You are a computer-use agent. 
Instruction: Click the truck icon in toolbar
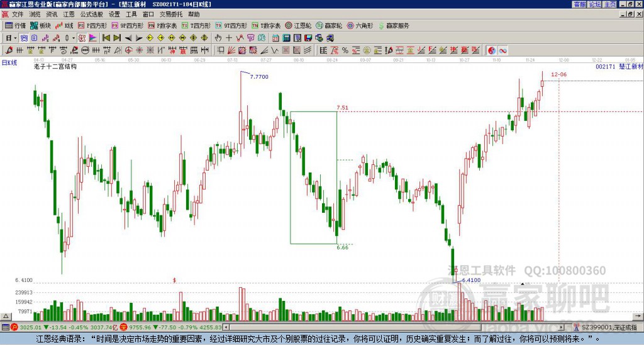[330, 38]
